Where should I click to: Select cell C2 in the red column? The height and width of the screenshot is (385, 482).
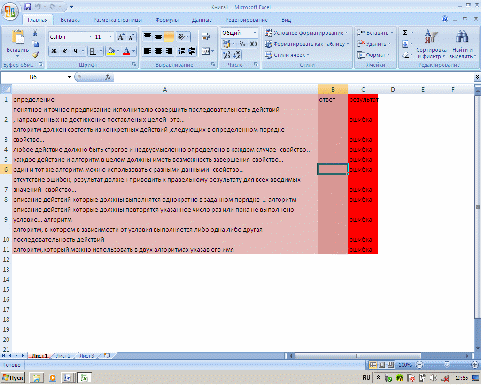(x=363, y=114)
